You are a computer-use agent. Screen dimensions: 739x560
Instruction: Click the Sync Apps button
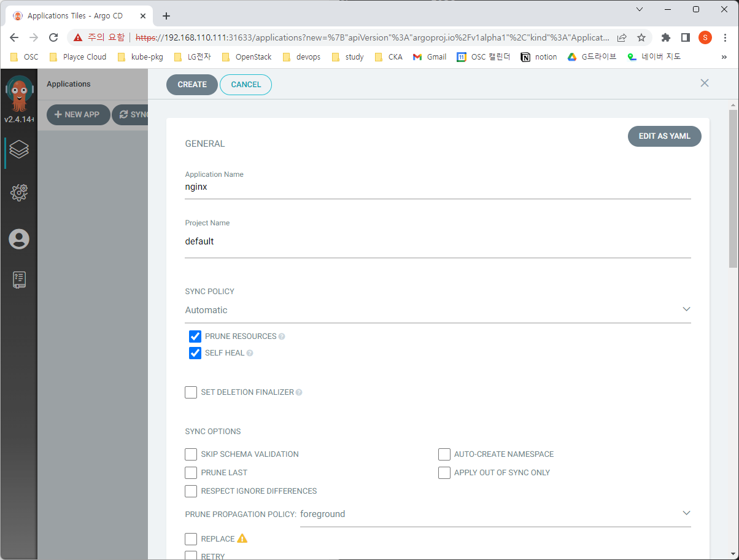click(130, 115)
